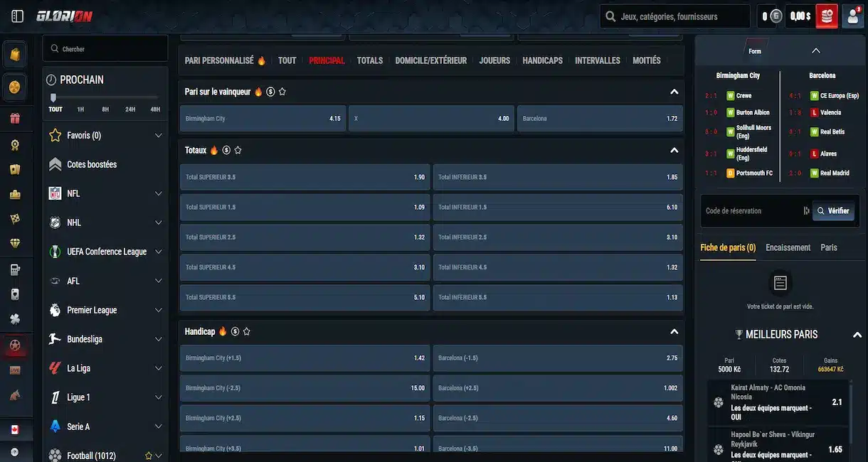Expand the Favoris (0) section
Screen dimensions: 868x462
point(159,135)
